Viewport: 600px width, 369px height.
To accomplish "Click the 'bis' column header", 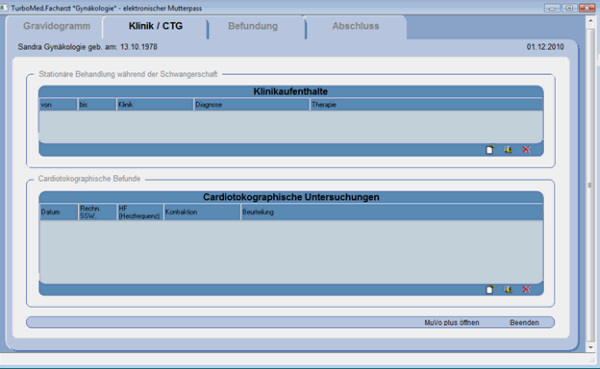I will [x=97, y=104].
